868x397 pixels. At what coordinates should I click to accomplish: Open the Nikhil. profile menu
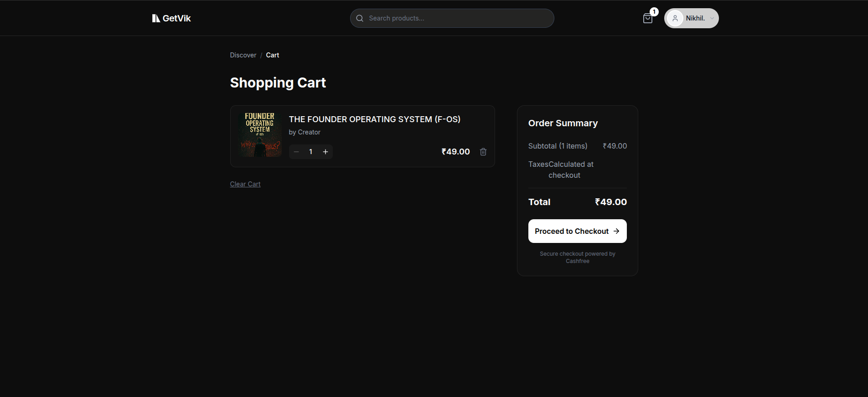pyautogui.click(x=695, y=18)
